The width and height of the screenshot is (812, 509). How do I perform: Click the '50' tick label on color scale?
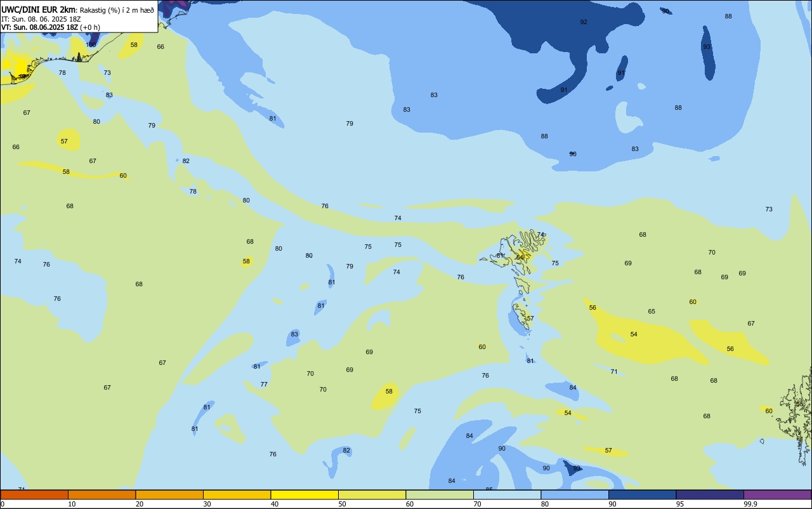coord(342,504)
